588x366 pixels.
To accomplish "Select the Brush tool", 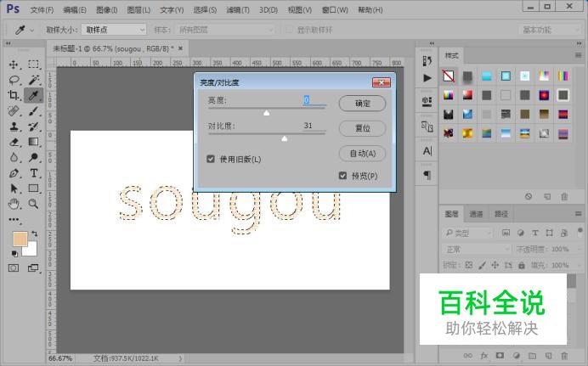I will click(x=33, y=111).
